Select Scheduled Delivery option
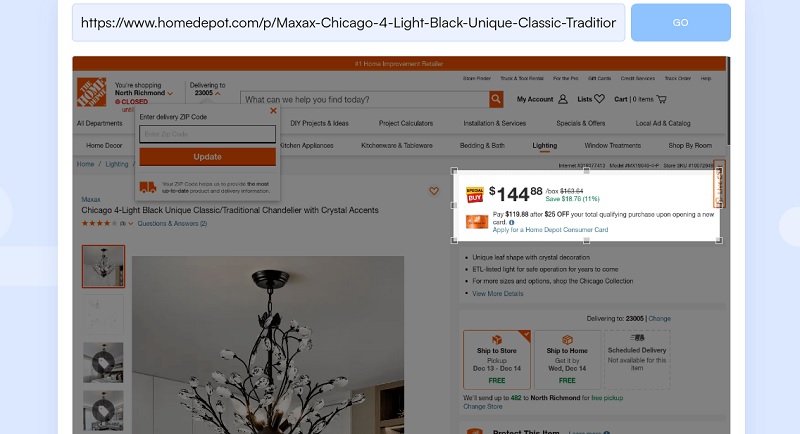 coord(637,360)
